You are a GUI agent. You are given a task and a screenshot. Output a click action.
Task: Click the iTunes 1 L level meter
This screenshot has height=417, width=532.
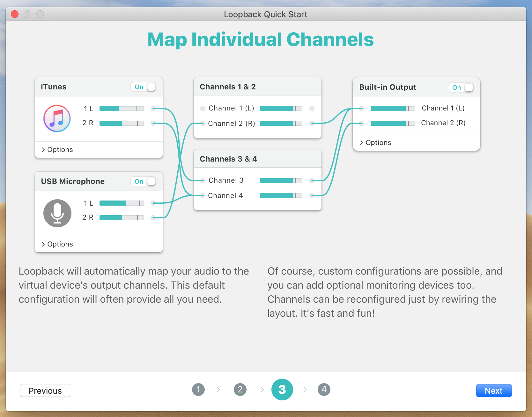tap(122, 109)
